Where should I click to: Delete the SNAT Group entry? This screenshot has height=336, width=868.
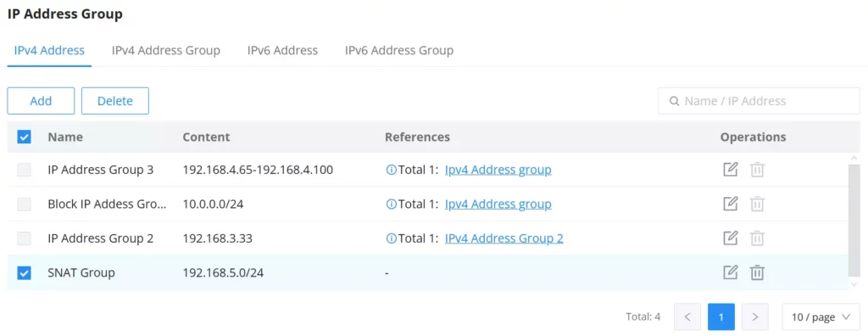(x=757, y=272)
